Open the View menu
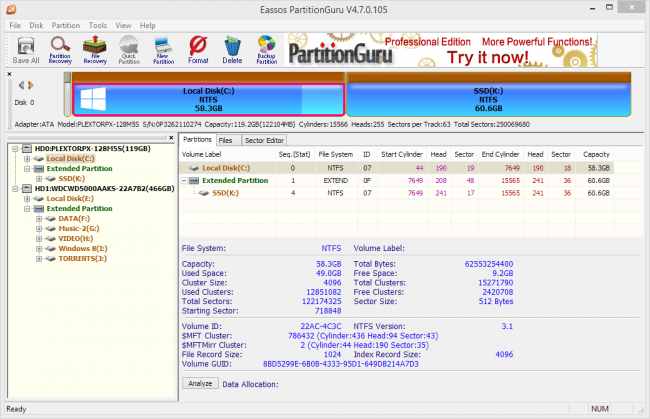This screenshot has width=650, height=419. (123, 25)
